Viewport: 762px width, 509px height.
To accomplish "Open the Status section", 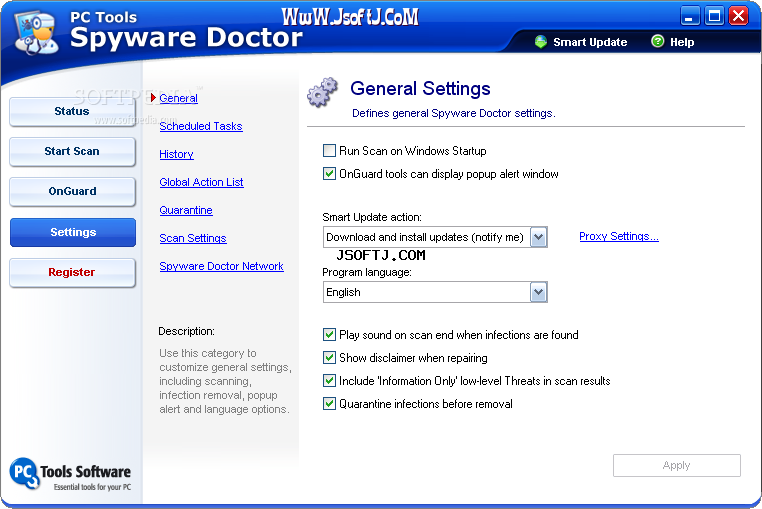I will (72, 111).
